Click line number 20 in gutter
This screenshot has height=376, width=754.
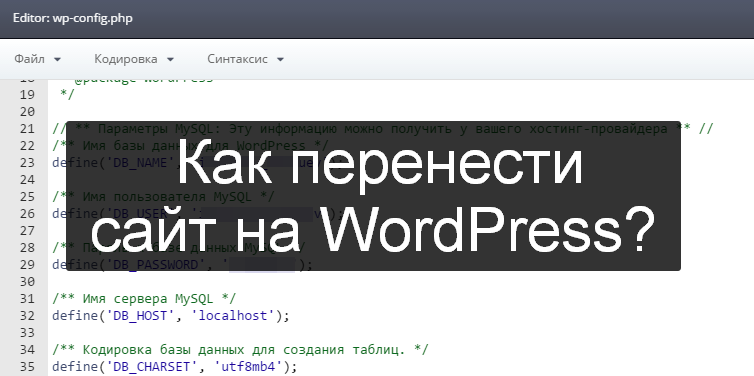coord(27,112)
